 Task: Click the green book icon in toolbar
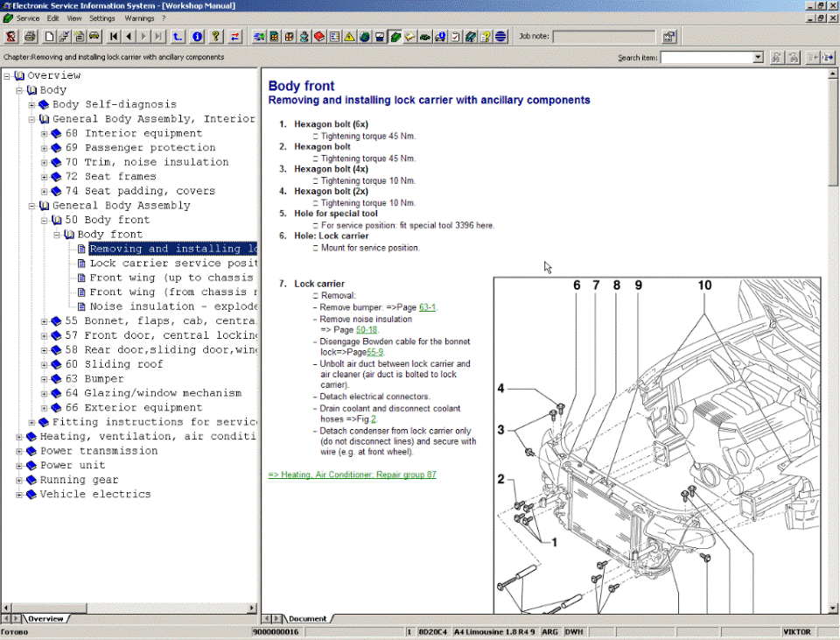[395, 37]
